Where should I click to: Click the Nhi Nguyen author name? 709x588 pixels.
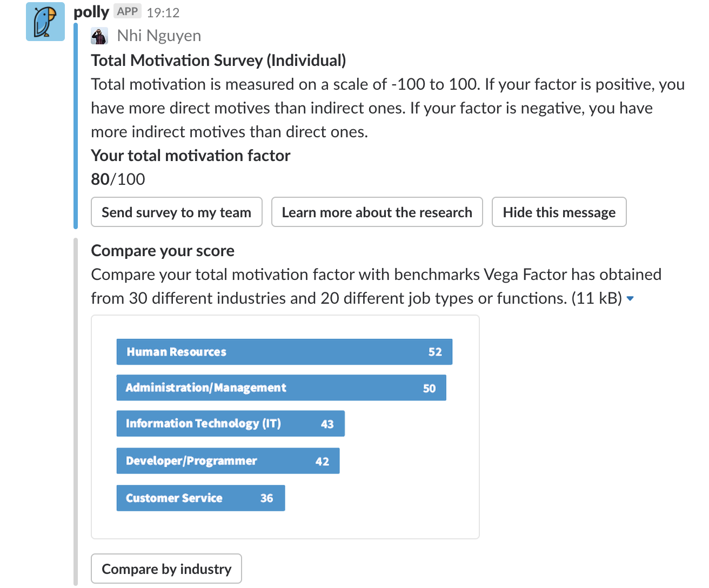tap(159, 36)
